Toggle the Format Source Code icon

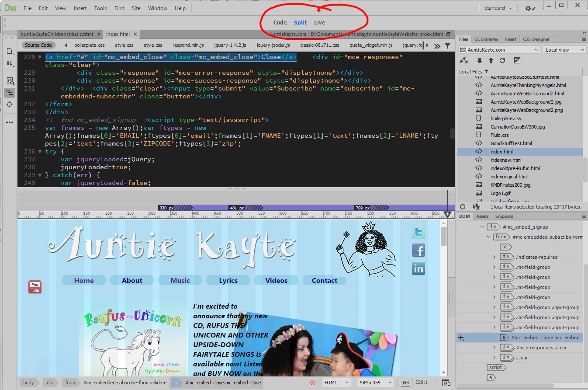pyautogui.click(x=9, y=93)
